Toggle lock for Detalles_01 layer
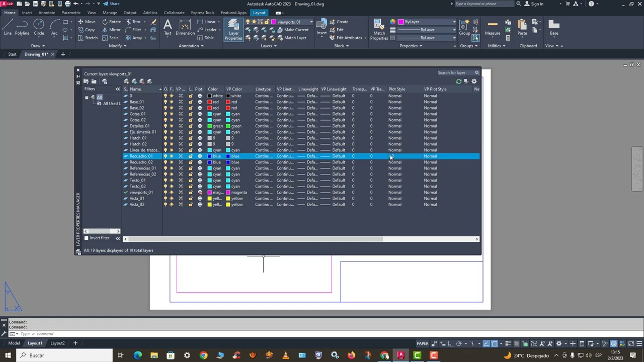The height and width of the screenshot is (362, 644). point(190,126)
